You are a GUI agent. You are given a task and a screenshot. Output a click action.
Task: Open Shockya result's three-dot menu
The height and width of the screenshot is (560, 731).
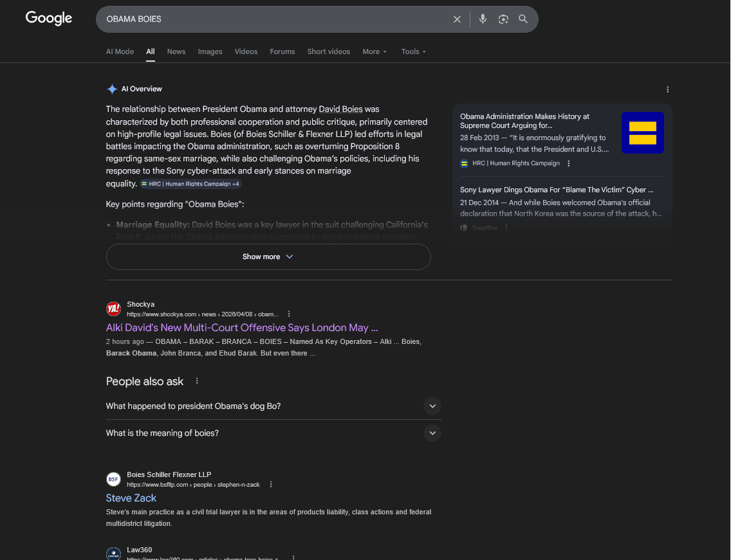tap(289, 314)
